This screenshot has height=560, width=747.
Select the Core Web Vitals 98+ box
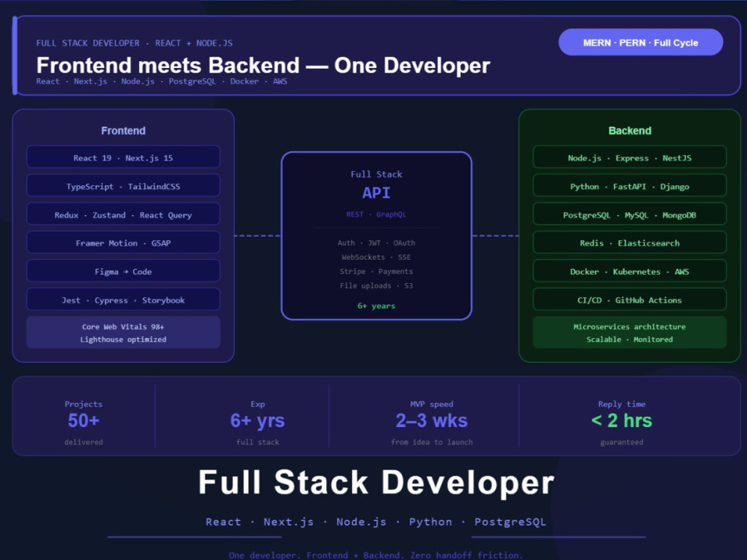(123, 332)
